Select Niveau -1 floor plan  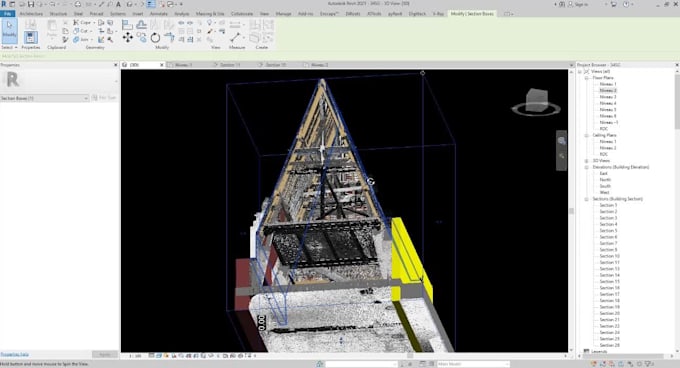click(x=608, y=122)
